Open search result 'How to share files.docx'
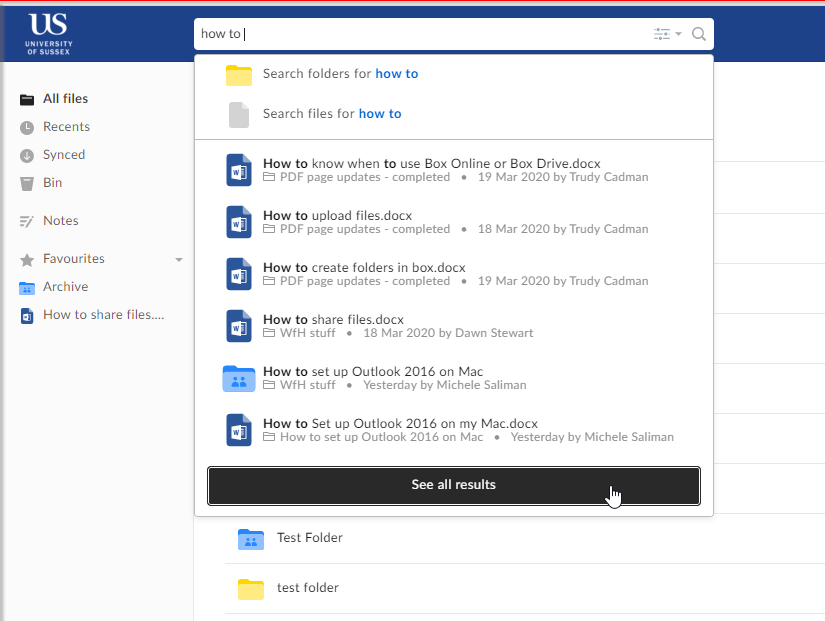 333,320
